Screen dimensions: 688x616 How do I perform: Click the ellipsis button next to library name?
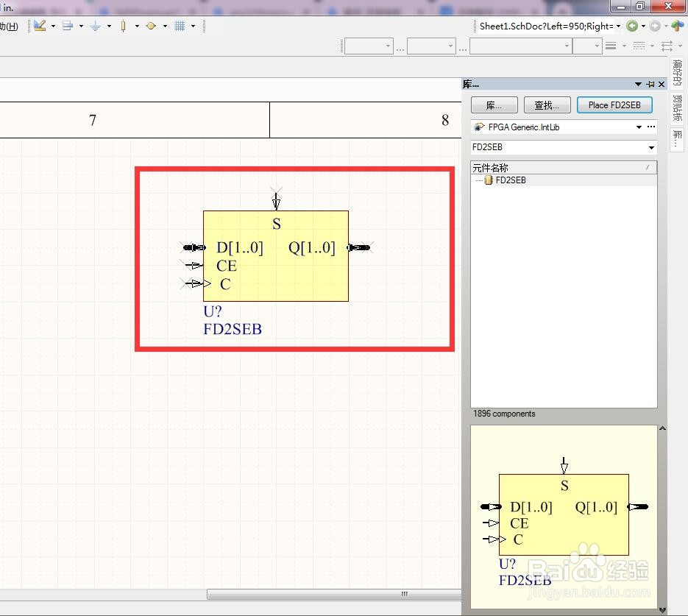[651, 127]
